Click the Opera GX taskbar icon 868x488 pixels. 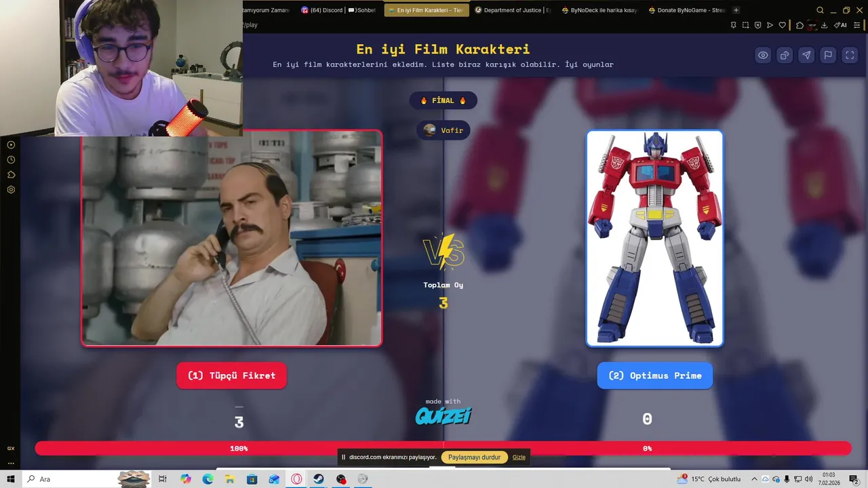tap(296, 479)
